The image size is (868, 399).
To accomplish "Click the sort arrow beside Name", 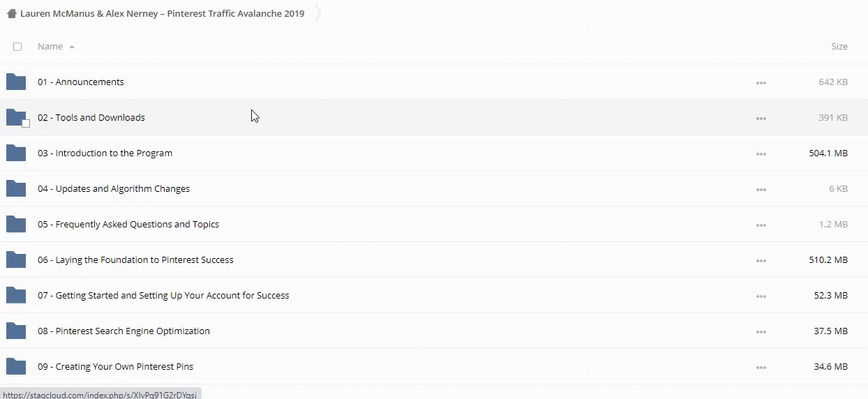I will click(72, 47).
